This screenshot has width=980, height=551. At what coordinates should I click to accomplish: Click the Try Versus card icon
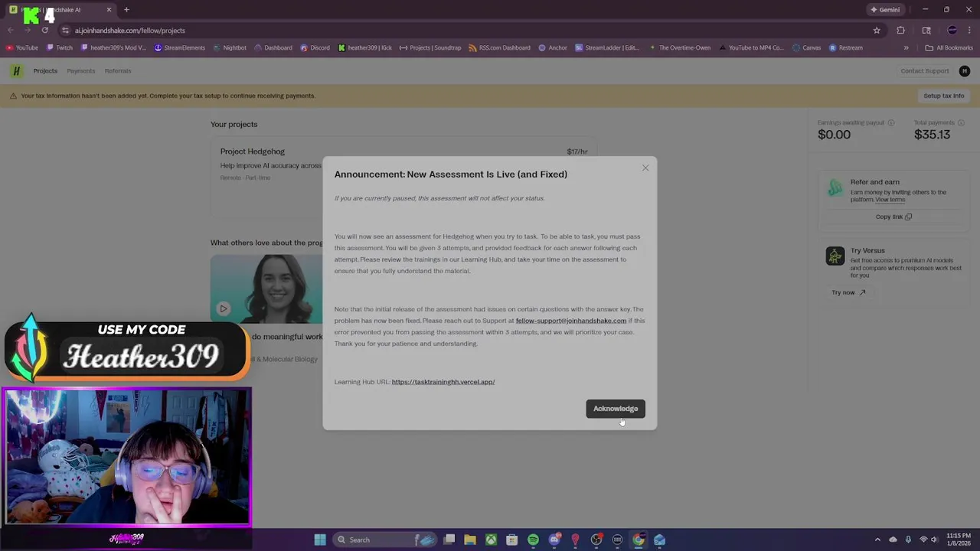(x=835, y=256)
